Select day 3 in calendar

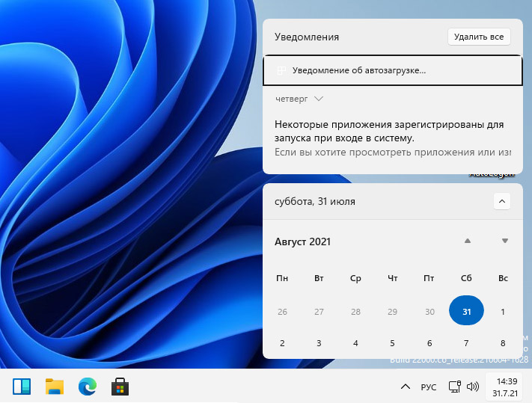319,343
